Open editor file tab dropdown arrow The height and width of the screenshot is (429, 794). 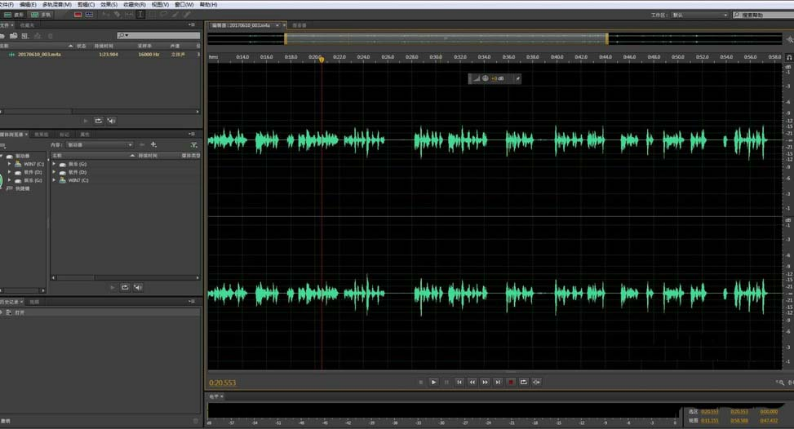click(x=277, y=25)
